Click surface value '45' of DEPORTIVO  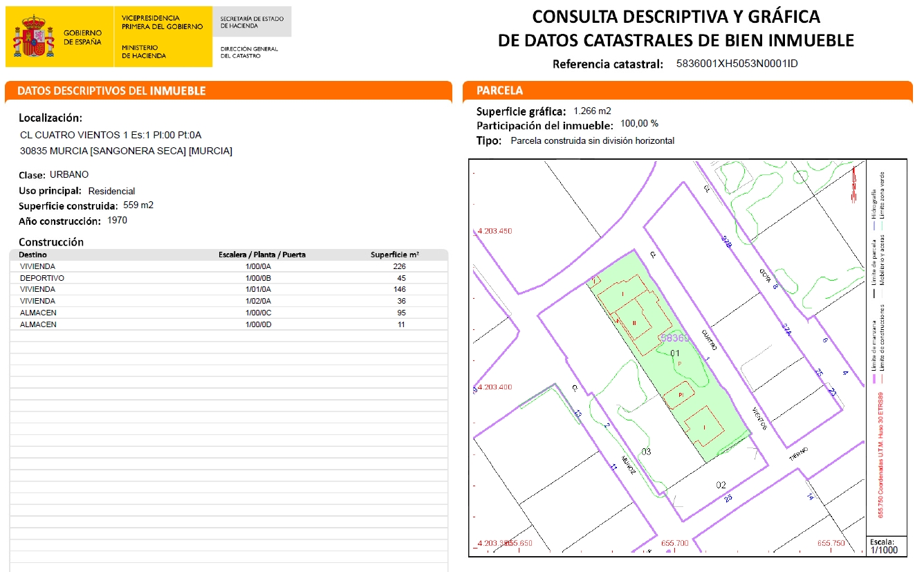401,278
